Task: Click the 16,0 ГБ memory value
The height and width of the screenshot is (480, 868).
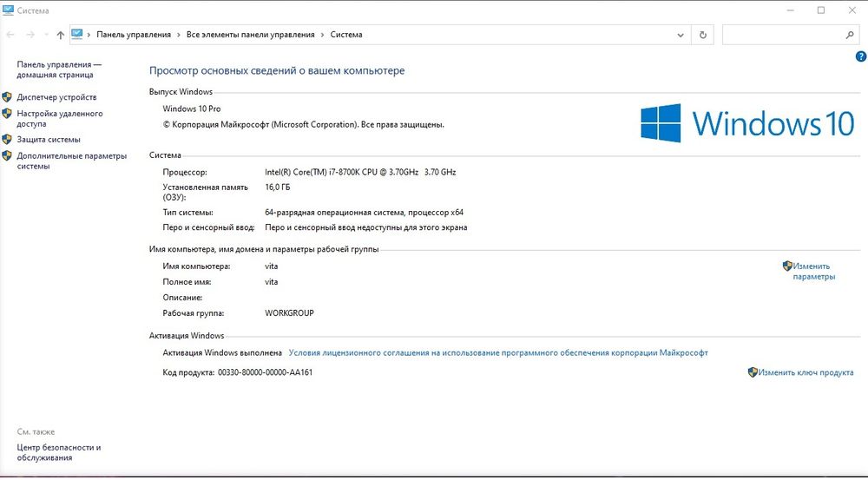Action: (278, 187)
